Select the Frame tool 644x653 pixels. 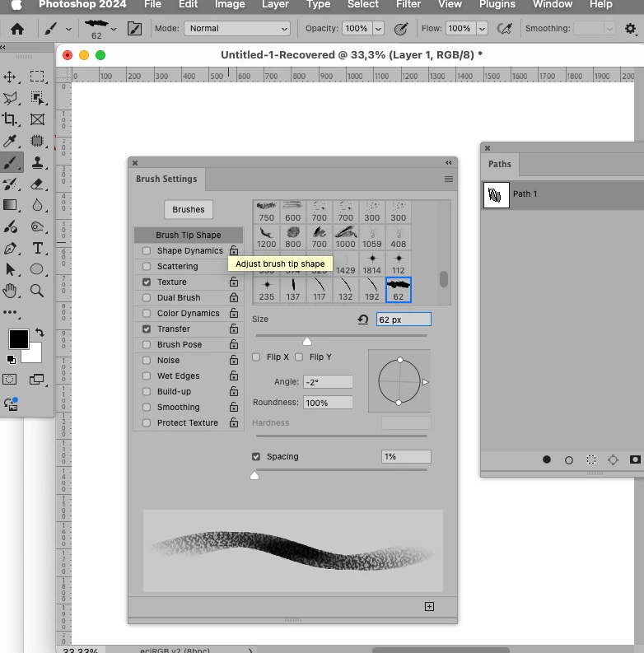point(37,119)
